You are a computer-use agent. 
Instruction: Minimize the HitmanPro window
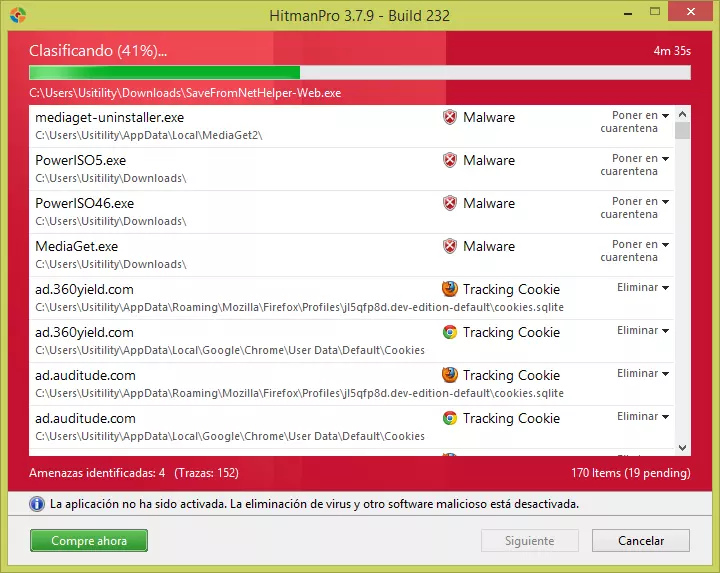[628, 12]
